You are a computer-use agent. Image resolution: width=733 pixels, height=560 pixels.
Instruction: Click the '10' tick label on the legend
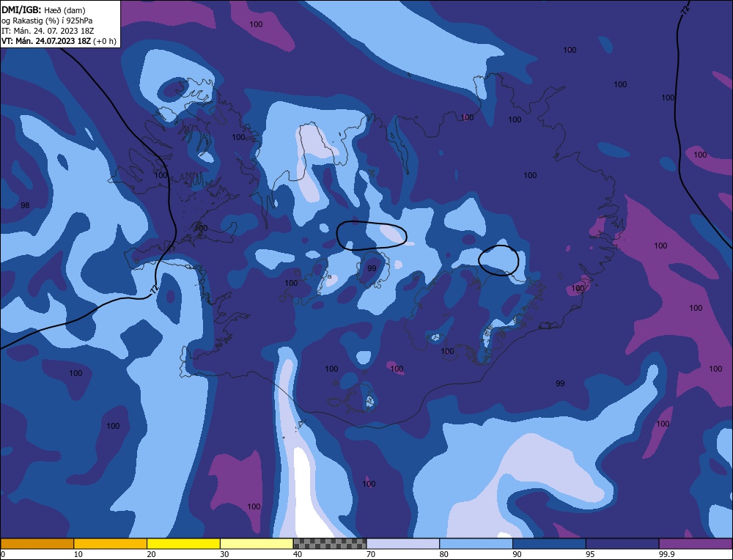(78, 554)
